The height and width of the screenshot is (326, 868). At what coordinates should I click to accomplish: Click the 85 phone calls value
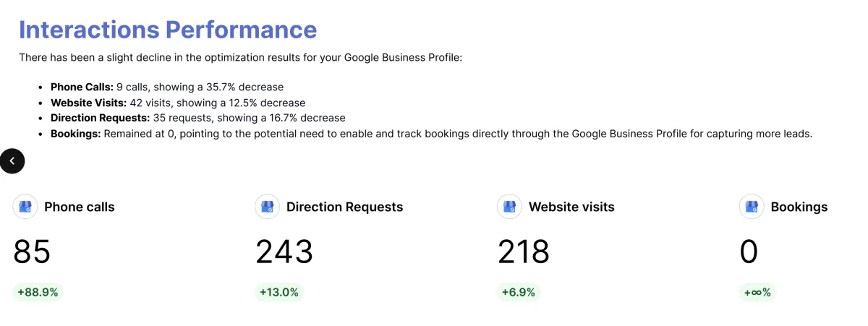coord(32,252)
